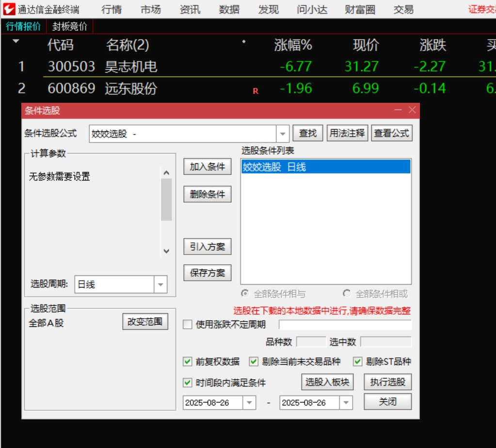Select stock row 300503 昊志机电

248,66
